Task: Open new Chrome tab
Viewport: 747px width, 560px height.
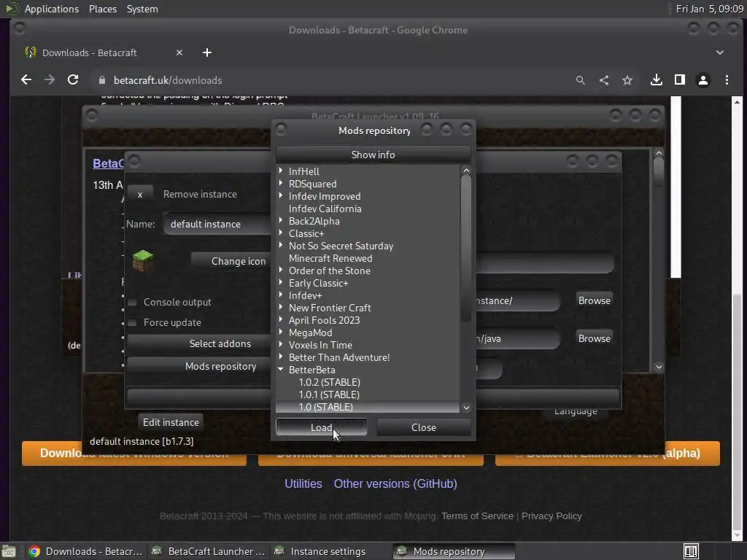Action: click(x=206, y=52)
